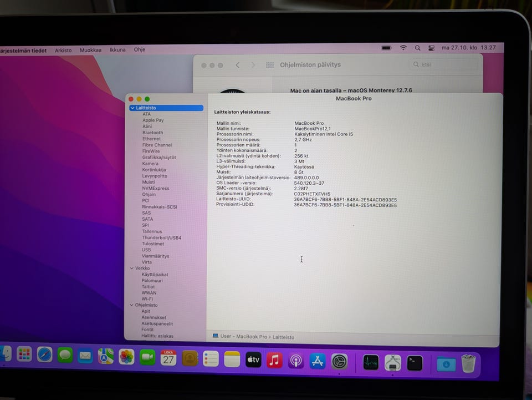This screenshot has width=532, height=400.
Task: Open Maps app in dock
Action: pos(105,357)
